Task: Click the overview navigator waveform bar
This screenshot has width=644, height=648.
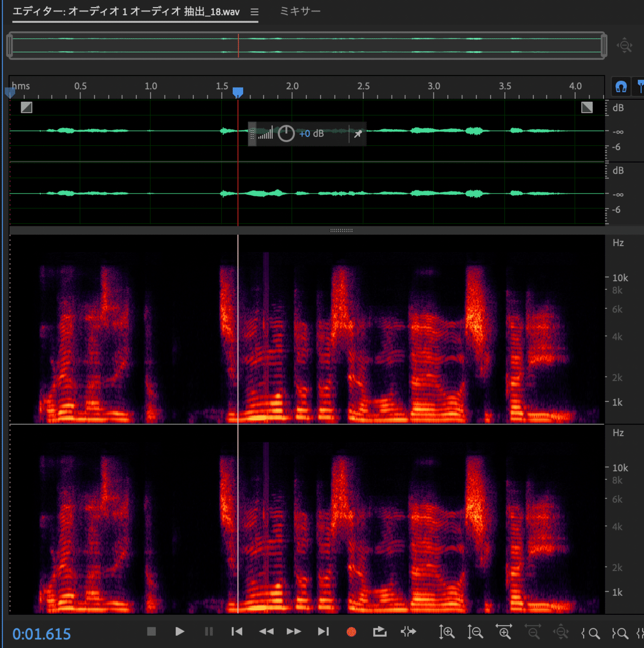Action: pos(307,45)
